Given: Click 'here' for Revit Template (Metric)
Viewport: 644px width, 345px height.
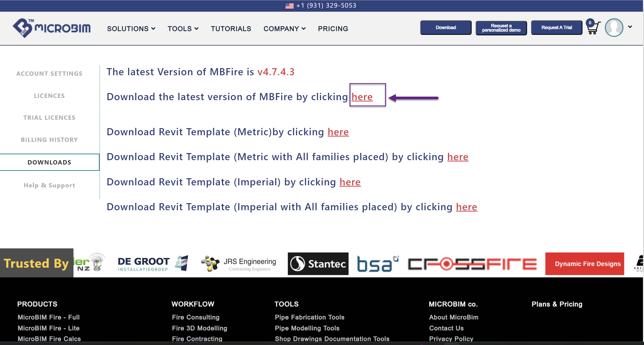Looking at the screenshot, I should 338,132.
